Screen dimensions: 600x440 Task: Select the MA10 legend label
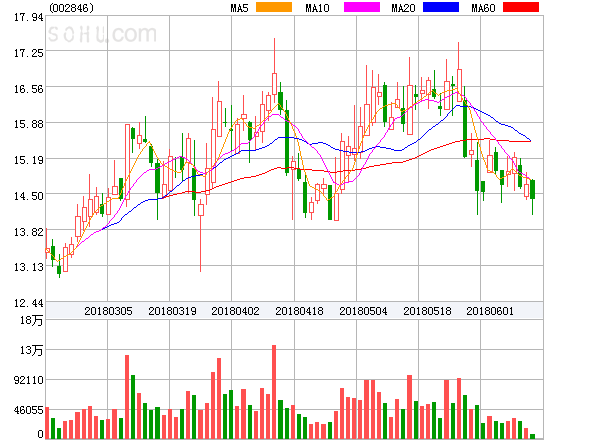(317, 8)
